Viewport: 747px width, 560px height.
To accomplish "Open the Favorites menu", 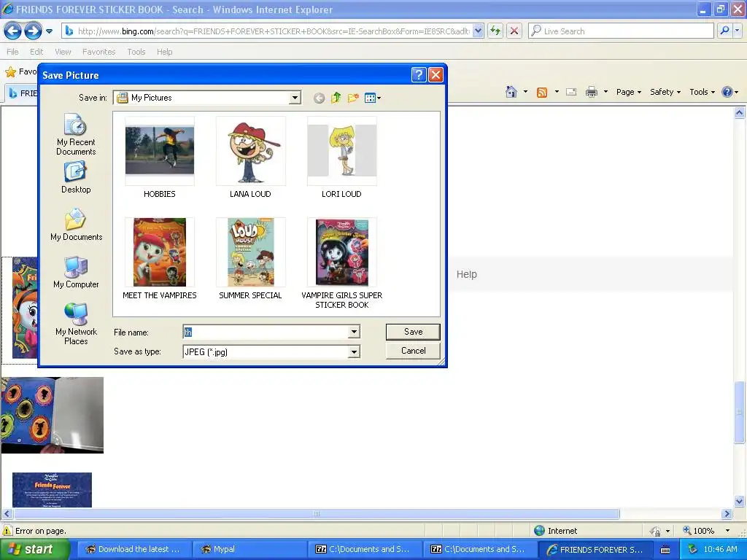I will point(98,52).
